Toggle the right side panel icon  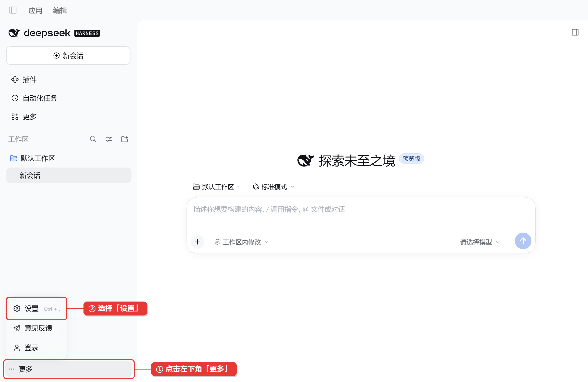(575, 32)
